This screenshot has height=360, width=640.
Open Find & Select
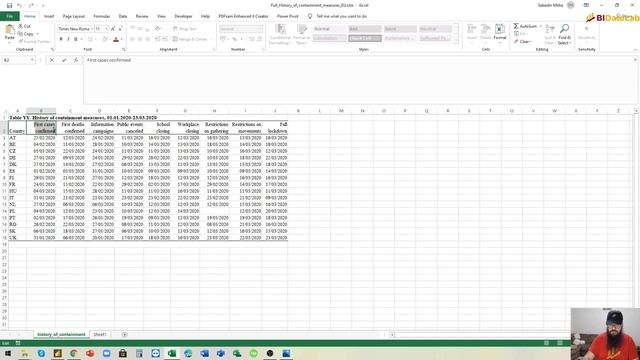point(564,34)
